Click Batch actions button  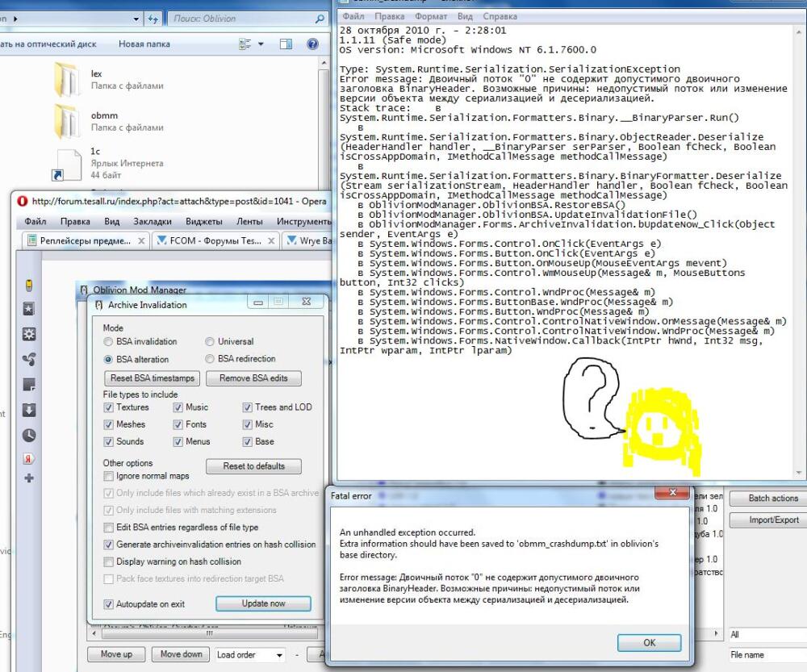tap(768, 498)
